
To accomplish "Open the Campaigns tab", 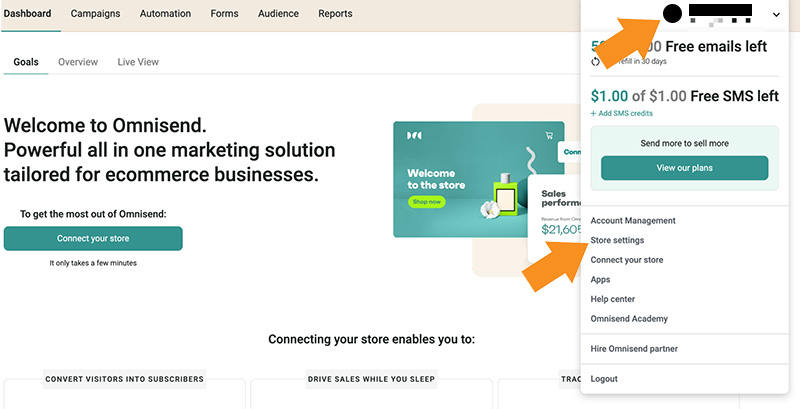I will [x=95, y=14].
